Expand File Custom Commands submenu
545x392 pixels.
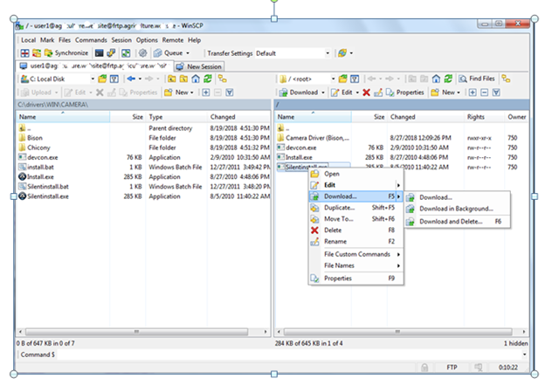coord(356,254)
